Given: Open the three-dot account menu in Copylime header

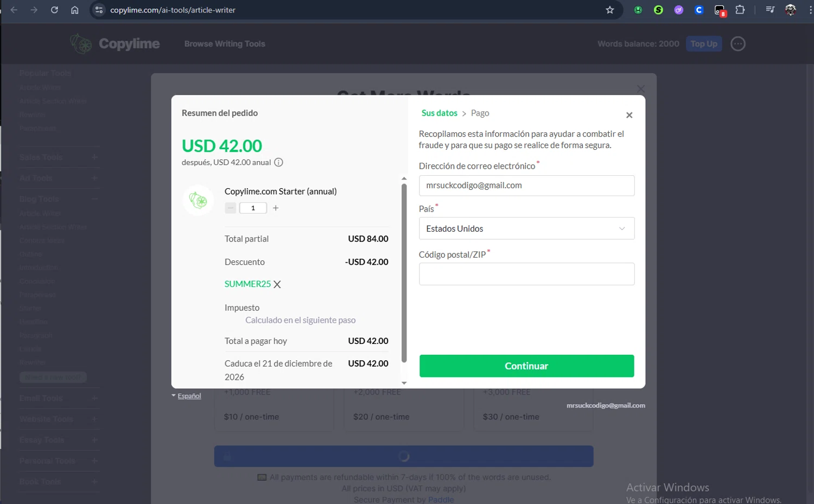Looking at the screenshot, I should [x=738, y=44].
